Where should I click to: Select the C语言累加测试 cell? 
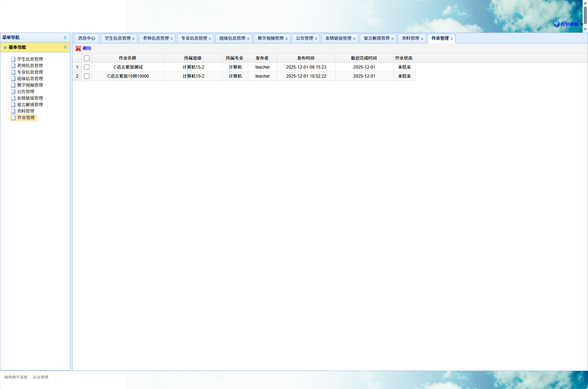[128, 67]
